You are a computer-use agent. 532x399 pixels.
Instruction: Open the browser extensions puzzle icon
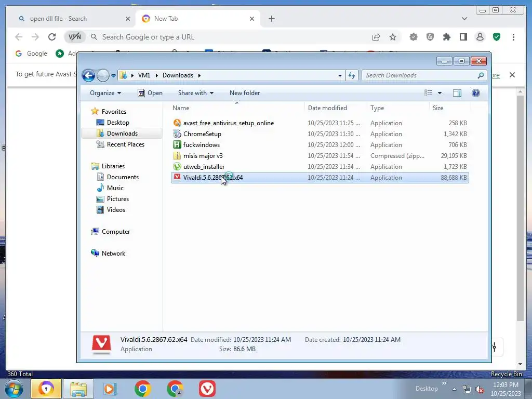click(x=446, y=37)
